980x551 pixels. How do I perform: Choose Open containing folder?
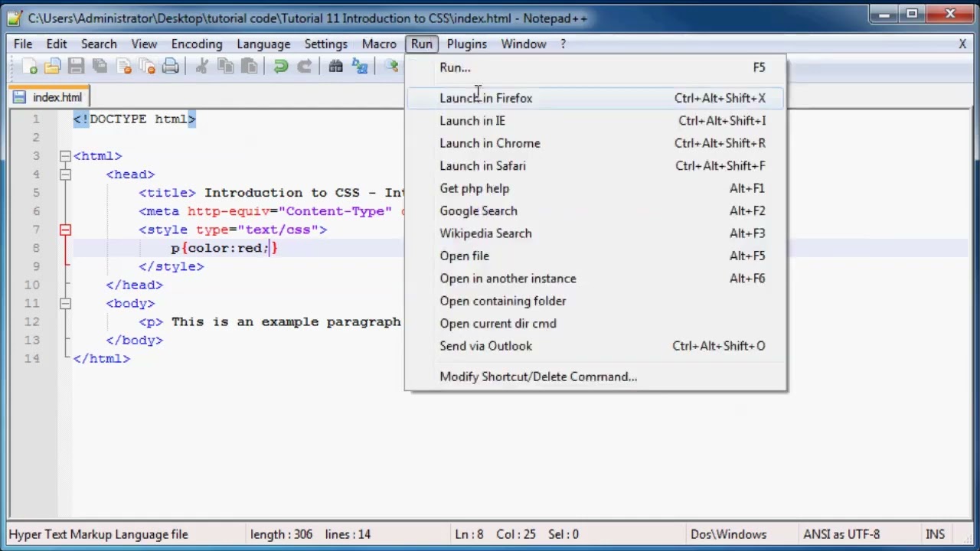click(x=596, y=302)
